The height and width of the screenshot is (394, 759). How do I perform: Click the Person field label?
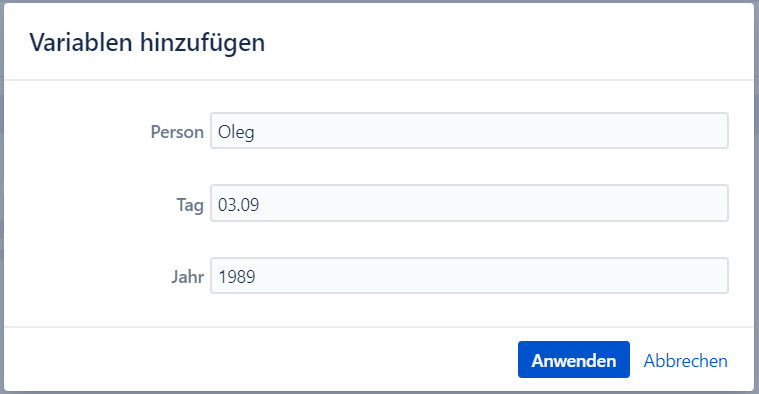pos(177,132)
